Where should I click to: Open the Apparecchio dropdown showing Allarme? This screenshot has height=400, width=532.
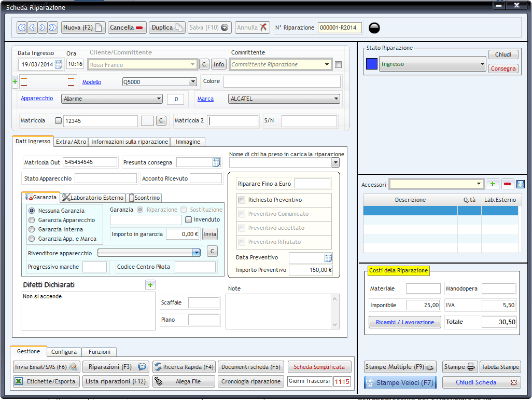pos(159,99)
